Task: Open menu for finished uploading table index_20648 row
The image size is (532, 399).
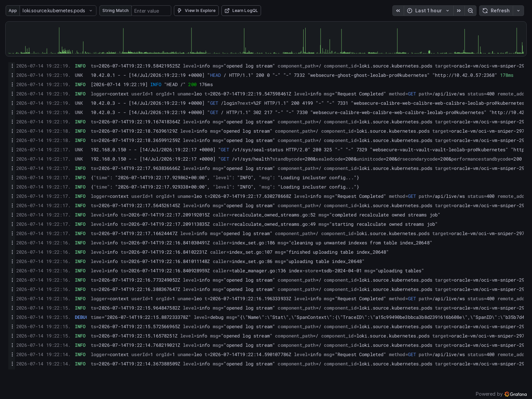Action: pyautogui.click(x=12, y=252)
